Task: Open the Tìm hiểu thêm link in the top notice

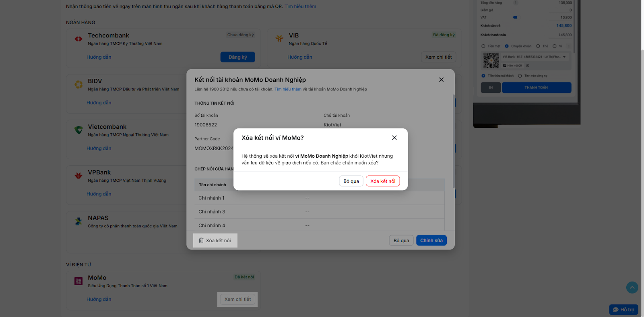Action: [300, 6]
